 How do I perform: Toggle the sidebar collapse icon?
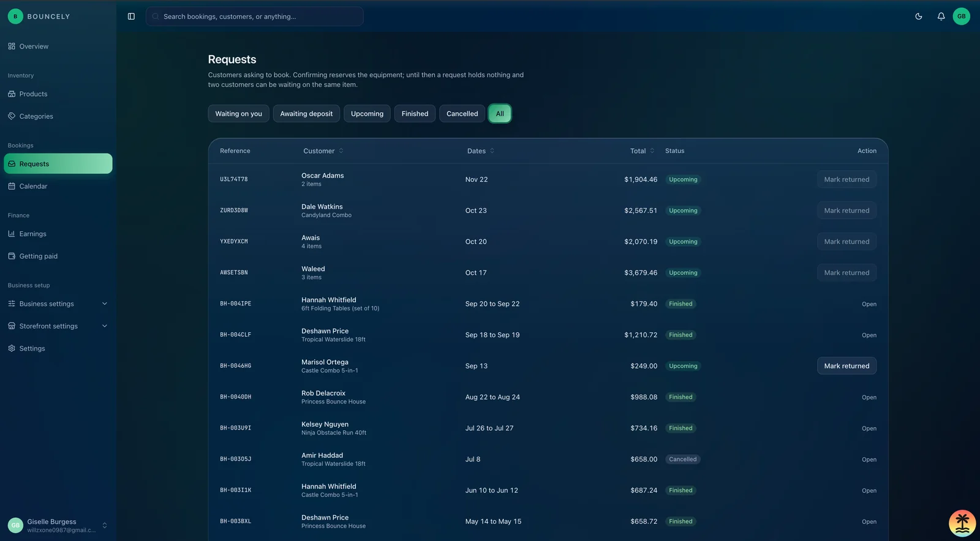[131, 17]
